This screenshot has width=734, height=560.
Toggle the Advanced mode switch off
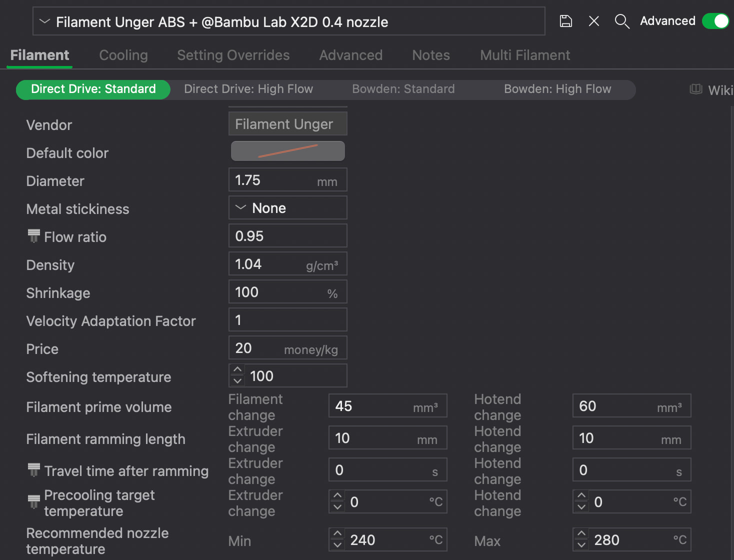[715, 21]
